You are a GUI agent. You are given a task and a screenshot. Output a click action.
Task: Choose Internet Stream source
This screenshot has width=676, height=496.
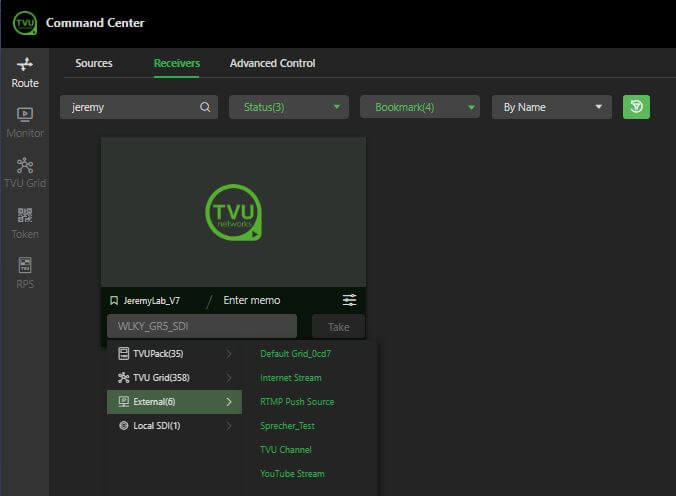(x=291, y=378)
